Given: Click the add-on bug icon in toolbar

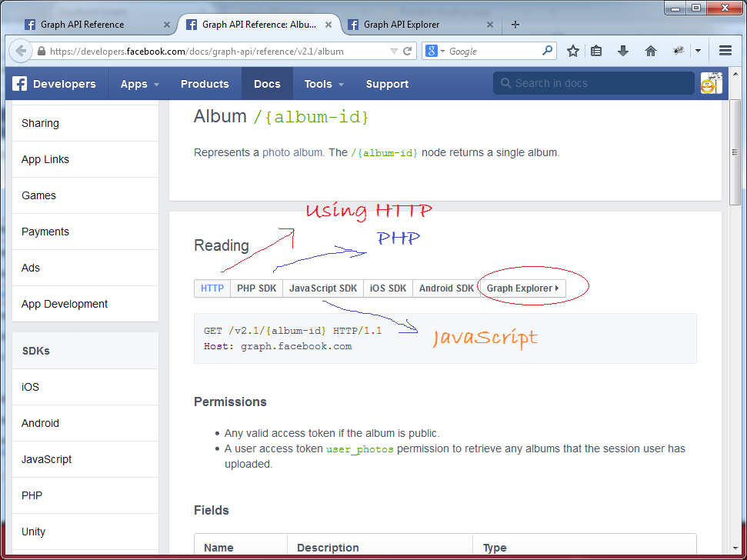Looking at the screenshot, I should (679, 51).
